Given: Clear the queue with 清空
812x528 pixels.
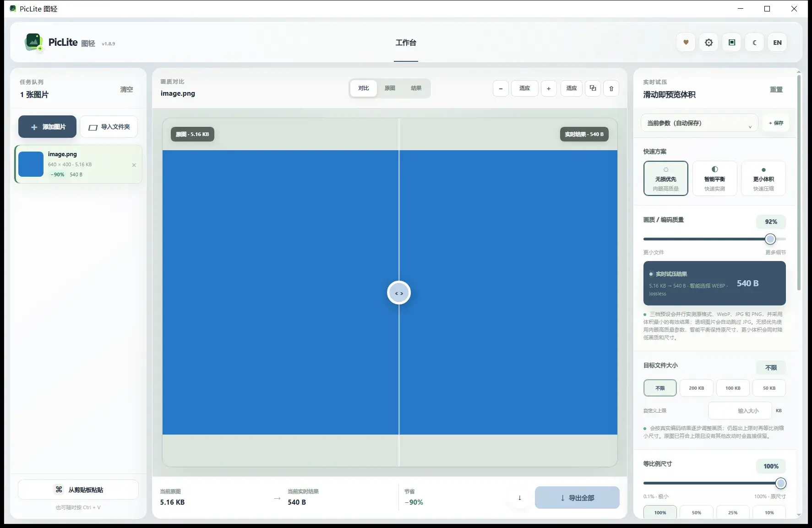Looking at the screenshot, I should 126,89.
